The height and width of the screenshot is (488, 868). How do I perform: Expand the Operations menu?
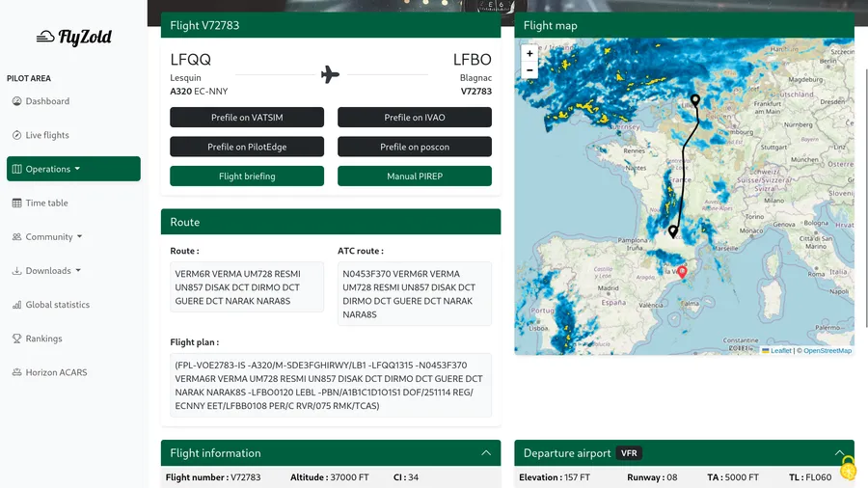pos(73,169)
